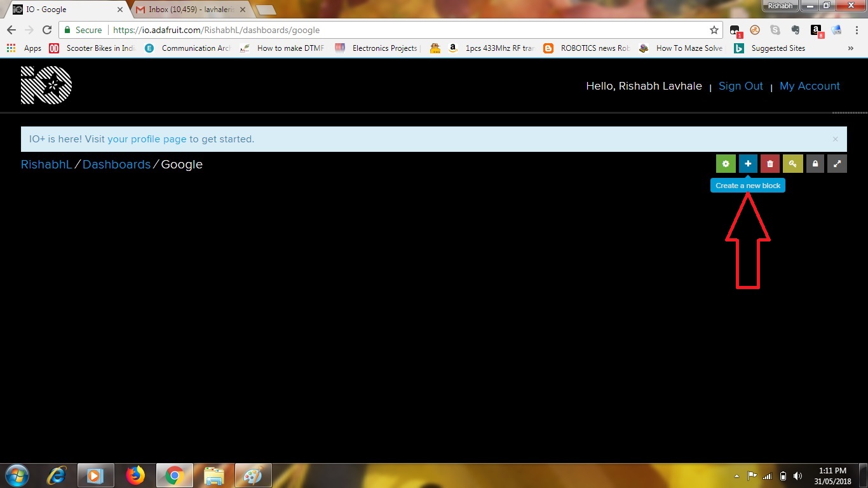Open the network signal tray icon
This screenshot has width=868, height=488.
[768, 476]
